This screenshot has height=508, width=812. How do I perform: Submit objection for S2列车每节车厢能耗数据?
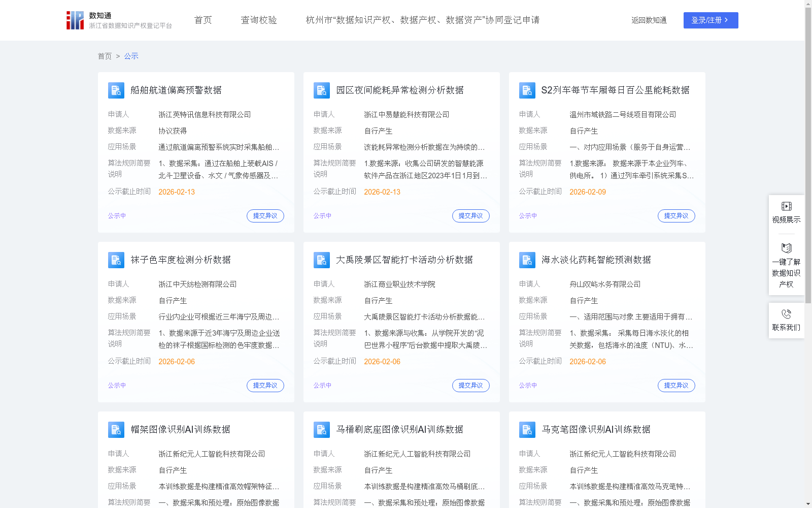pos(676,216)
